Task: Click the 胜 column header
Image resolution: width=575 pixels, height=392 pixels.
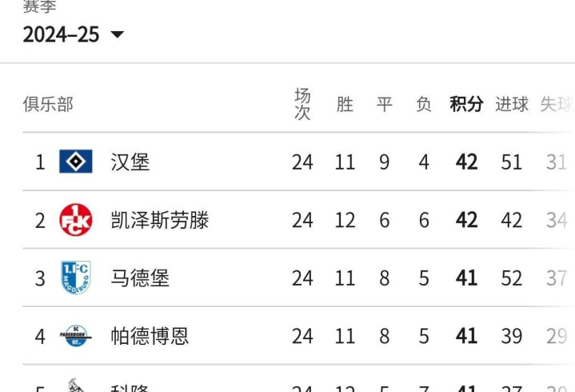Action: pos(345,104)
